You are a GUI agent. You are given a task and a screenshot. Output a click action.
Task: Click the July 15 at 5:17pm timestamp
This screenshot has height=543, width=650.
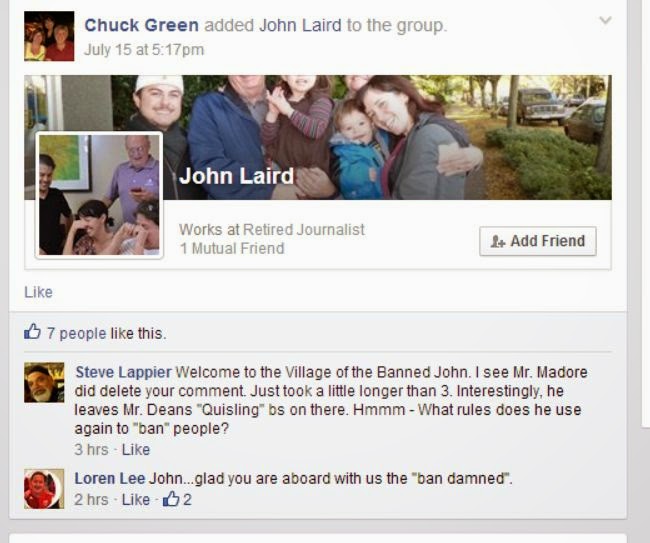click(x=144, y=50)
